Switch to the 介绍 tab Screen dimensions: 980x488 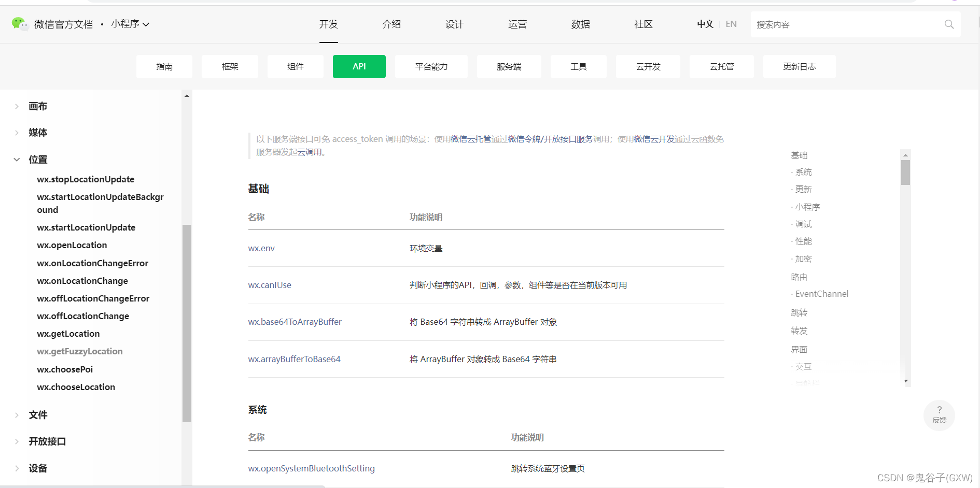[391, 24]
